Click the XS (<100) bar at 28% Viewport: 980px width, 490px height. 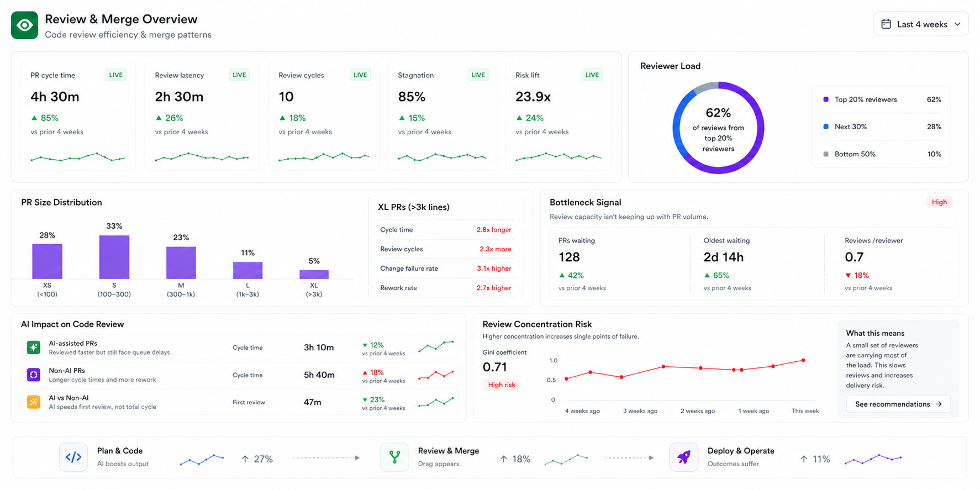[x=47, y=261]
